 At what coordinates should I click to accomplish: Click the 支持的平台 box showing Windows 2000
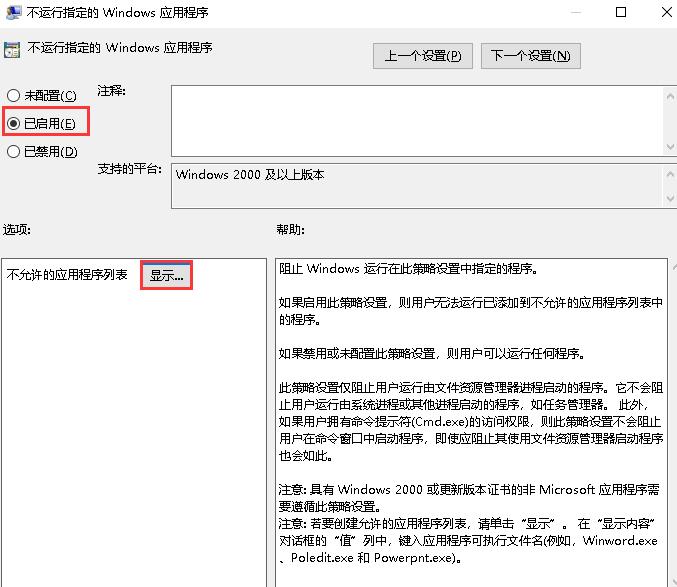417,186
